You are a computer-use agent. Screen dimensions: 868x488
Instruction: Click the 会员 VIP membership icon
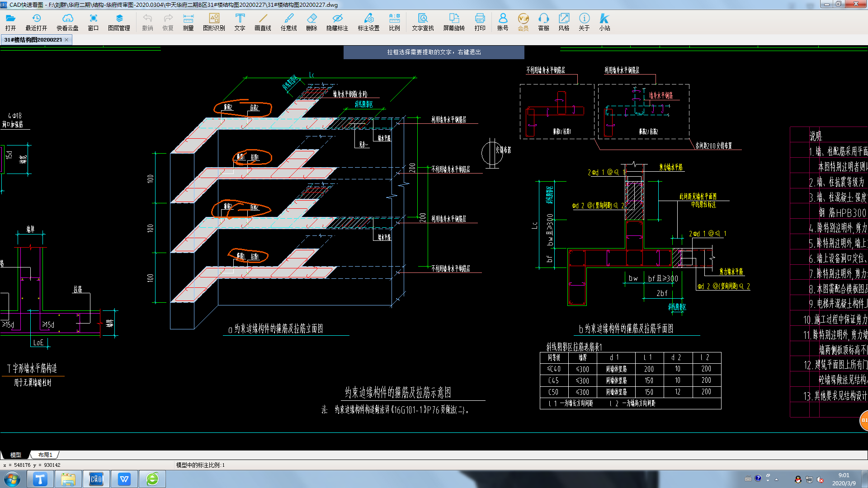tap(523, 22)
